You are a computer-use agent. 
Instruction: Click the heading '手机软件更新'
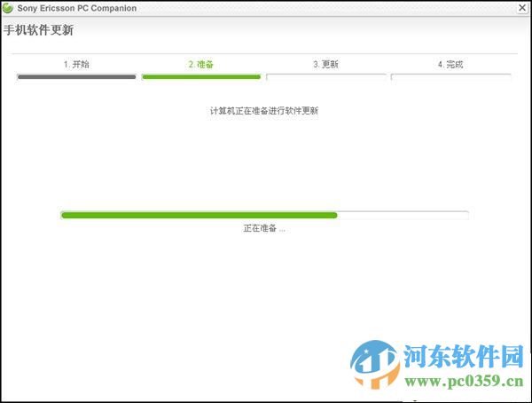tap(39, 30)
